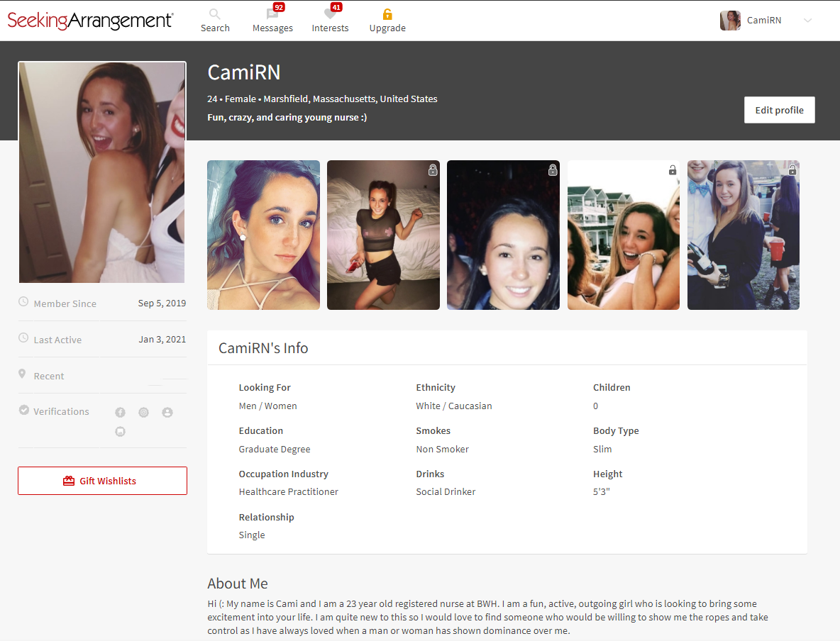Image resolution: width=840 pixels, height=641 pixels.
Task: Click the photo verification badge in second row
Action: (x=120, y=432)
